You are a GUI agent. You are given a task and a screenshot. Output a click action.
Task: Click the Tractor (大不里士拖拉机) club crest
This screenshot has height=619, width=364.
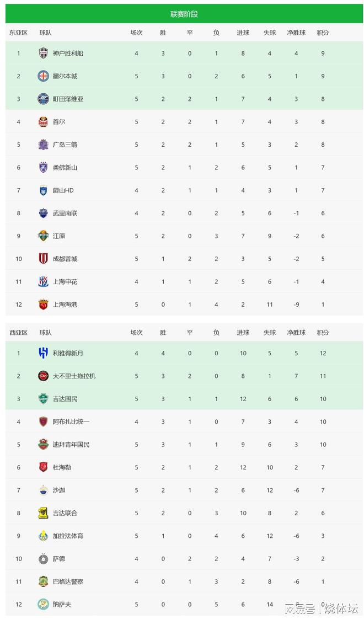click(43, 376)
